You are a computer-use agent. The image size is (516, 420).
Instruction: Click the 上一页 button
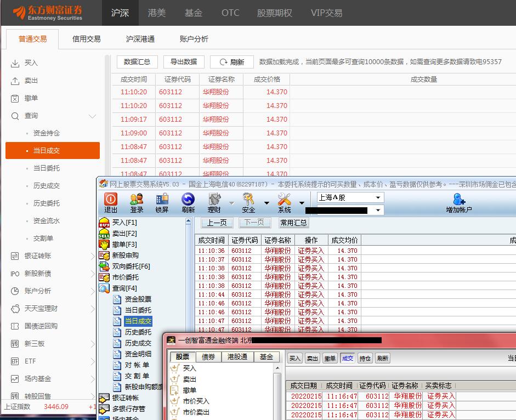pyautogui.click(x=217, y=223)
